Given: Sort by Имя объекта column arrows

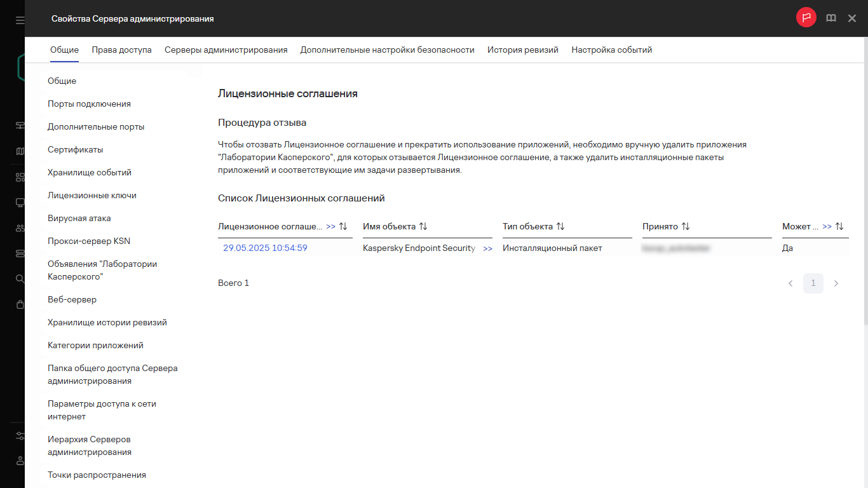Looking at the screenshot, I should [423, 227].
